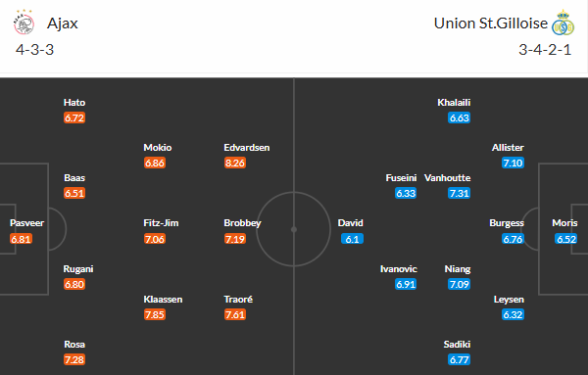The width and height of the screenshot is (588, 375).
Task: Click on player Brobbey
Action: point(242,223)
